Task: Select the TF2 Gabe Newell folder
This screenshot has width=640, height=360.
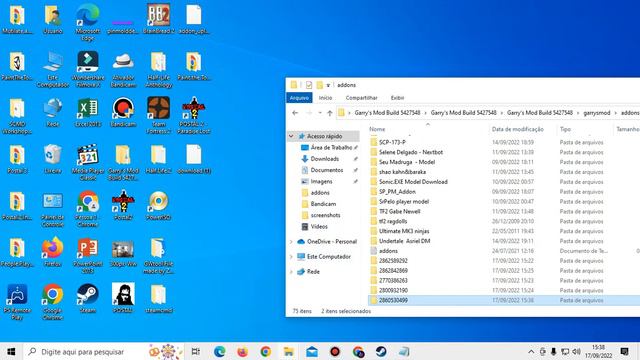Action: (x=399, y=211)
